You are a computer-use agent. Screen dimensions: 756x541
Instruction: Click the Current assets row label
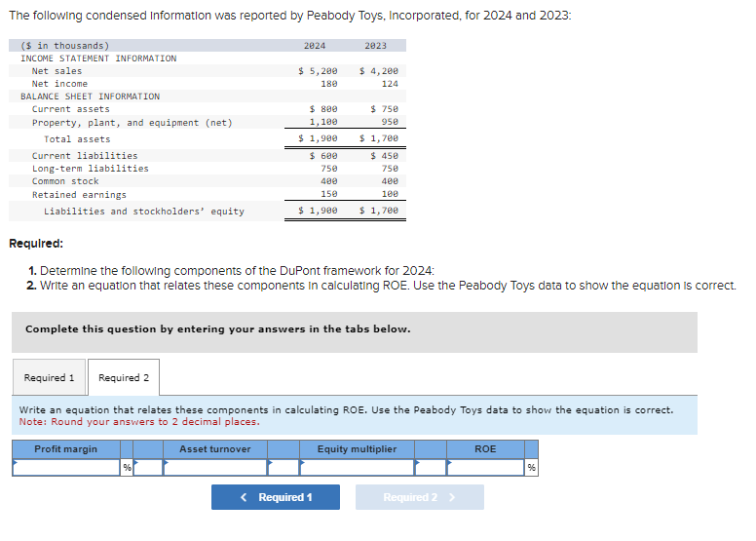tap(71, 109)
